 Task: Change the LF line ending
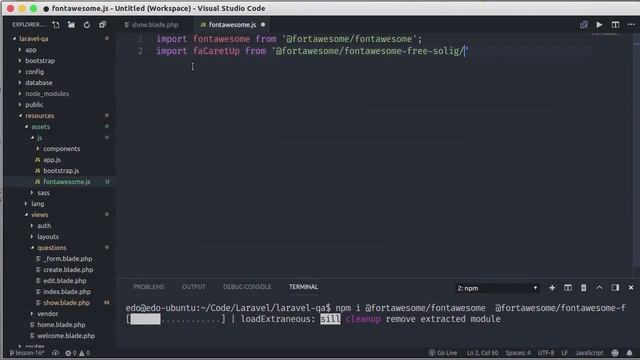(564, 353)
